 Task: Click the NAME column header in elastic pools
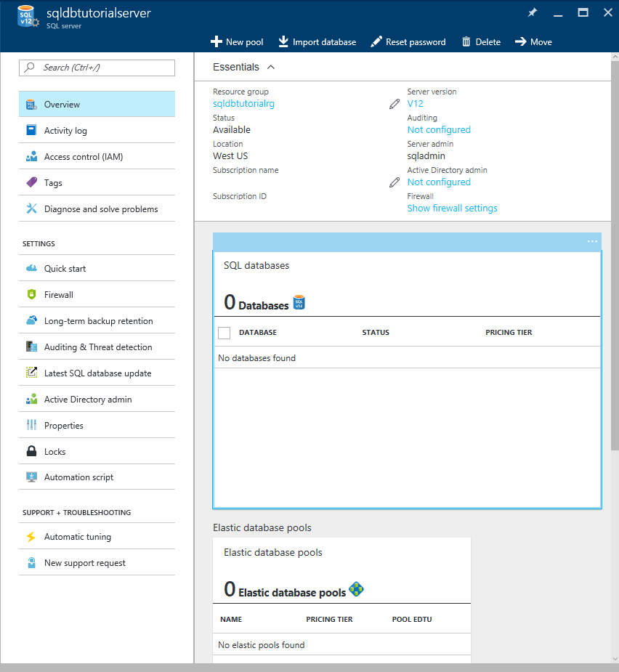(231, 619)
